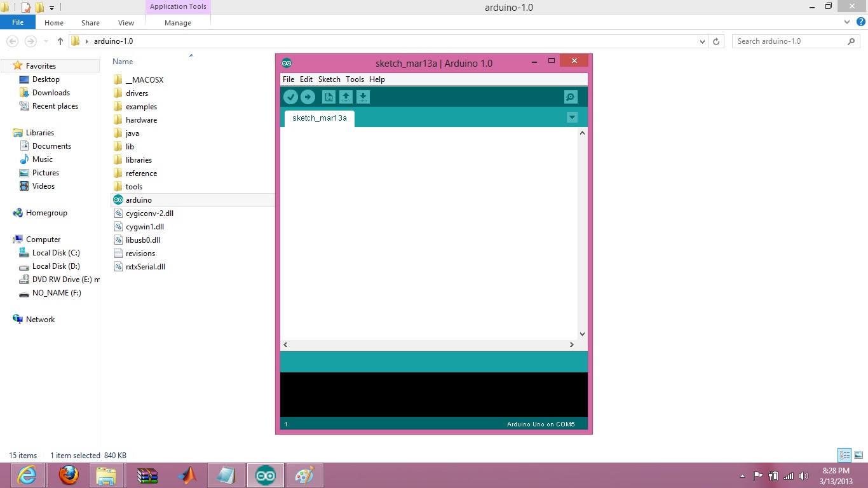Screen dimensions: 868x488
Task: Click the Verify checkmark icon in Arduino toolbar
Action: pyautogui.click(x=290, y=97)
